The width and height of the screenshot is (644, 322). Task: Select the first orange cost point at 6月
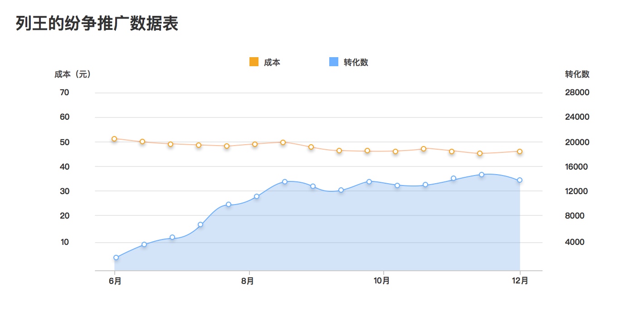click(x=114, y=139)
